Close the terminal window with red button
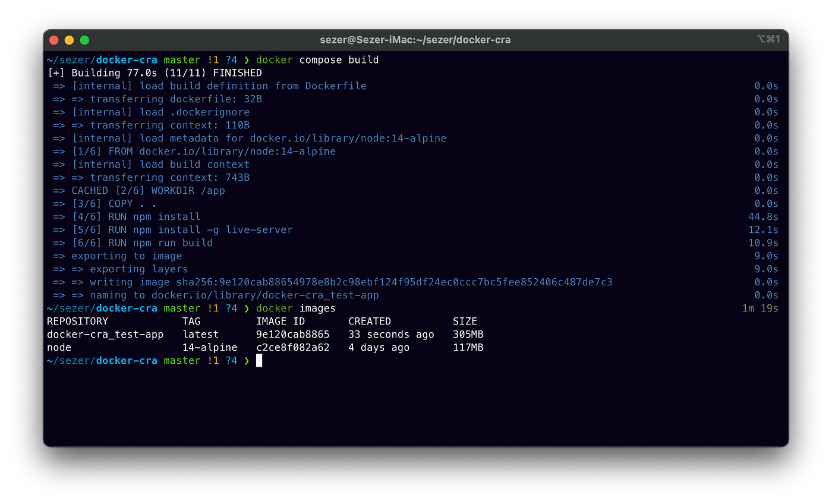Viewport: 832px width, 504px height. tap(53, 40)
